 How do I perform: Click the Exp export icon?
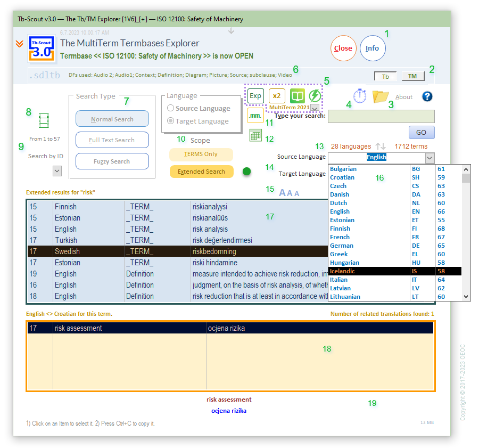point(255,96)
